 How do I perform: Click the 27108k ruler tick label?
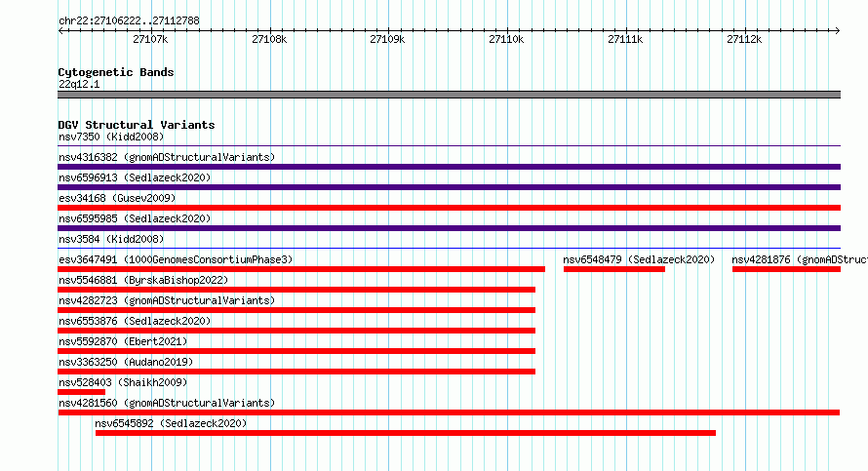coord(269,39)
